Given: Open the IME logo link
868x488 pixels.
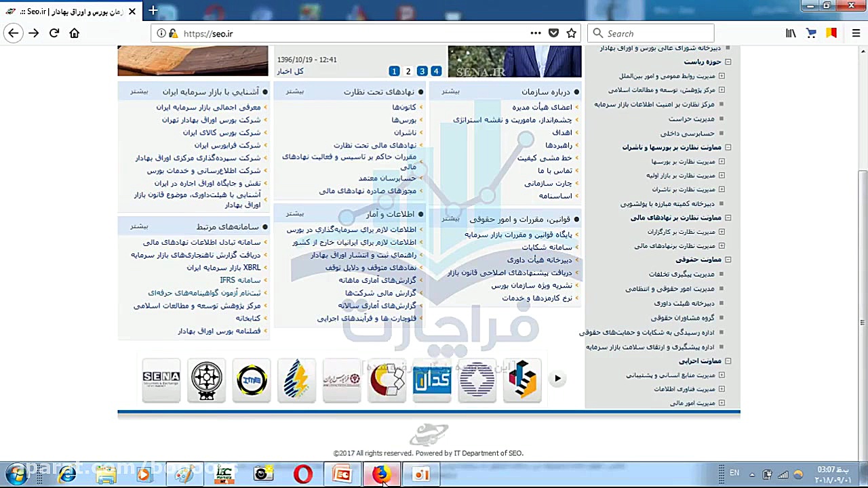Looking at the screenshot, I should pos(252,380).
